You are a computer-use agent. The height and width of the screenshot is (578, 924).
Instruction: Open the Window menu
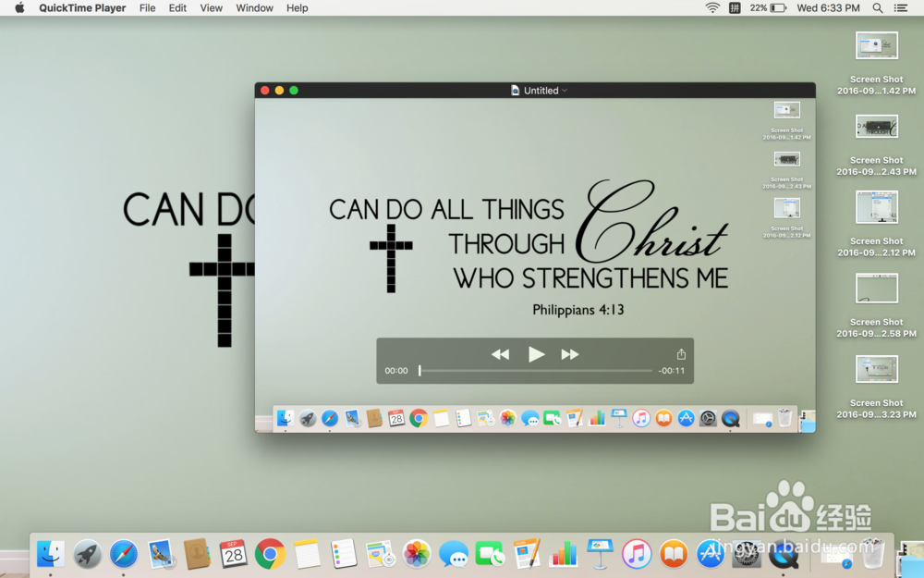pyautogui.click(x=255, y=7)
